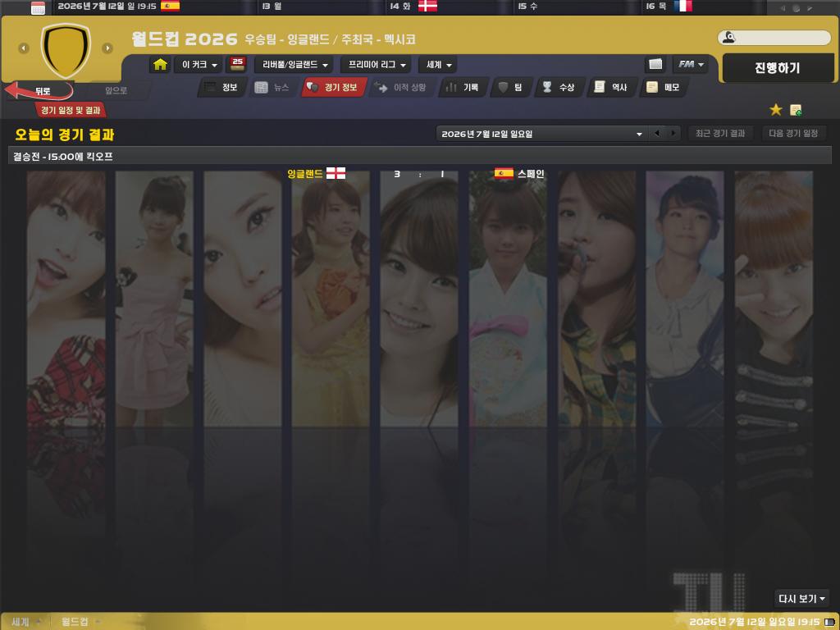840x630 pixels.
Task: Click the gold star bookmark icon
Action: [775, 110]
